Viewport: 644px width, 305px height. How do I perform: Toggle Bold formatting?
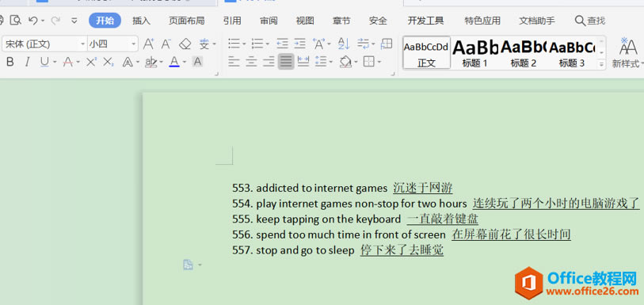click(x=10, y=62)
